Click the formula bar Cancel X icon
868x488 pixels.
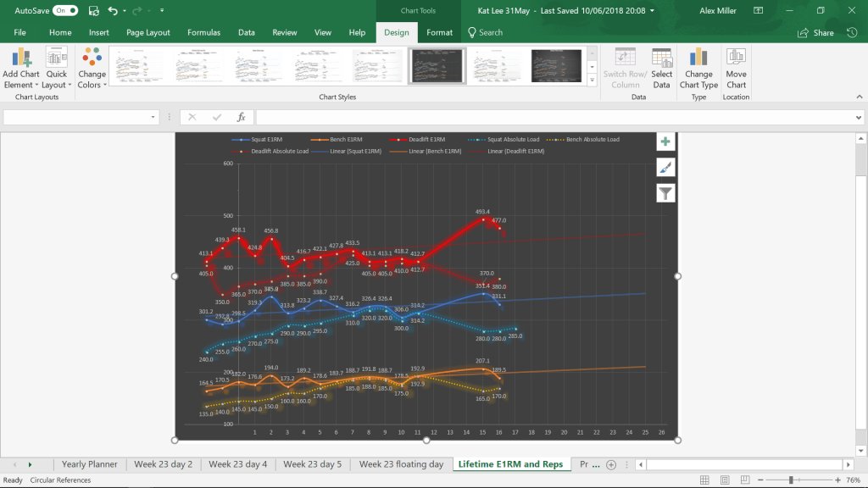coord(192,117)
